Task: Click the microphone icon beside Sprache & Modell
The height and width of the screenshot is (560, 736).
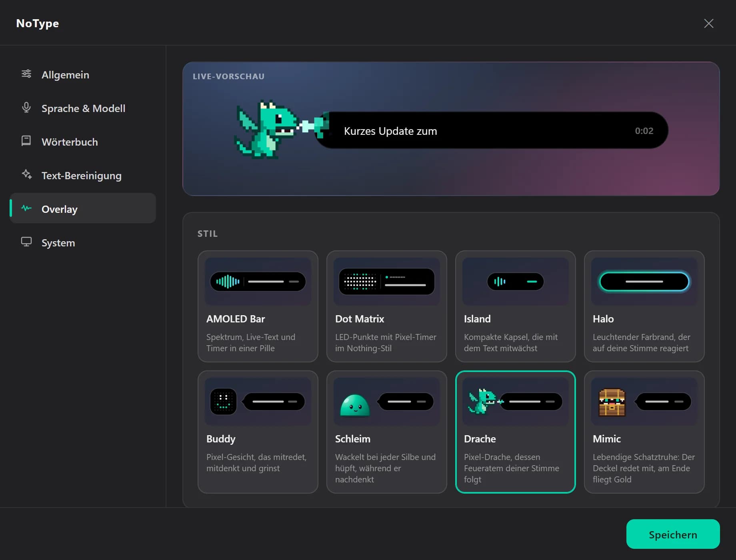Action: coord(26,108)
